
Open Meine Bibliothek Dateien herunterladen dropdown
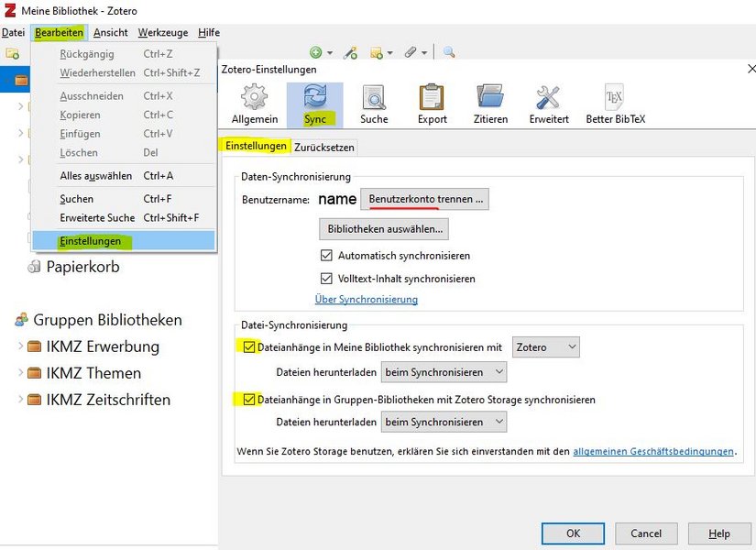[444, 372]
